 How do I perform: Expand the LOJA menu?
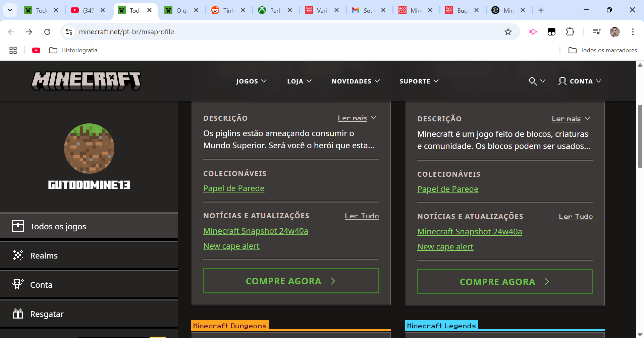(x=300, y=81)
